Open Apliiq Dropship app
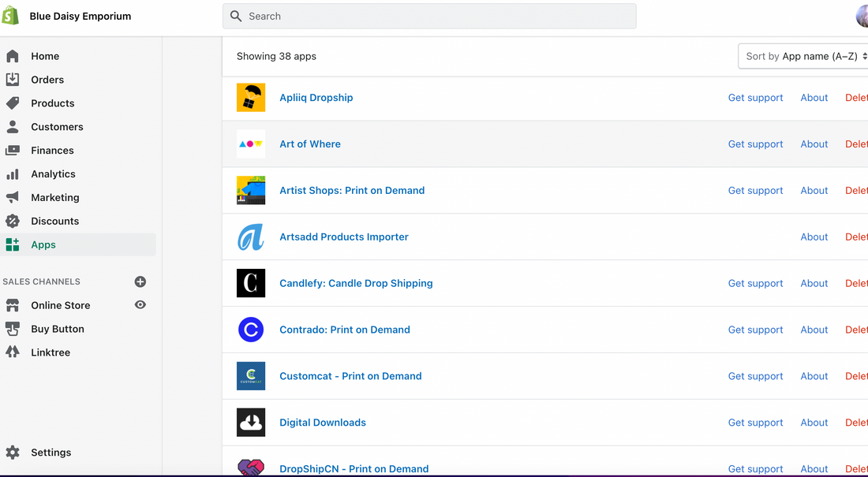 pyautogui.click(x=316, y=98)
